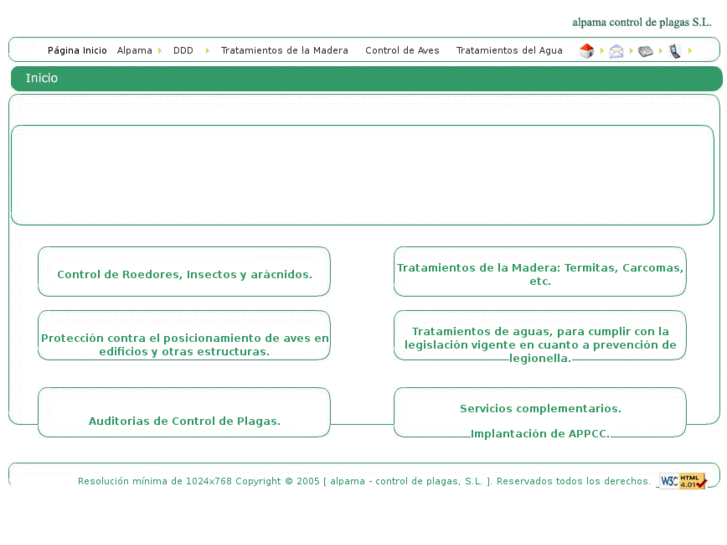This screenshot has height=545, width=727.
Task: Open Servicios complementarios link
Action: pos(540,408)
